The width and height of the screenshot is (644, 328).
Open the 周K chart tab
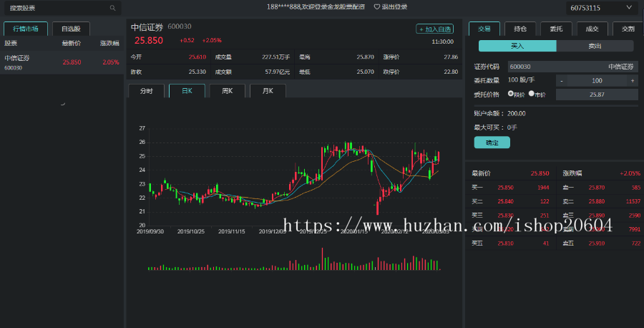(x=227, y=91)
